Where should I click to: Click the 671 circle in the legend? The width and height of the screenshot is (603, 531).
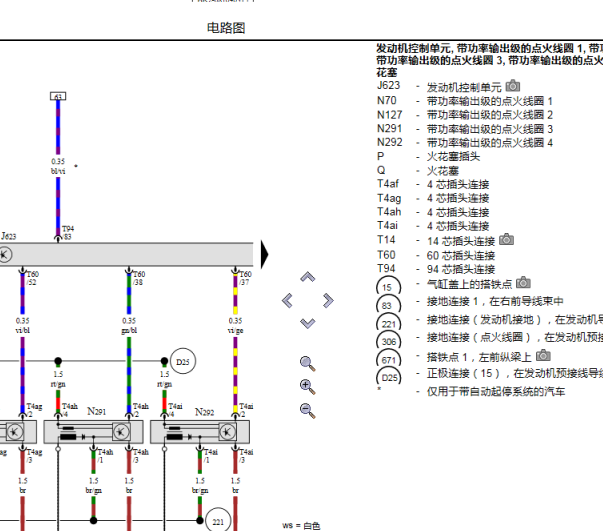(x=388, y=360)
